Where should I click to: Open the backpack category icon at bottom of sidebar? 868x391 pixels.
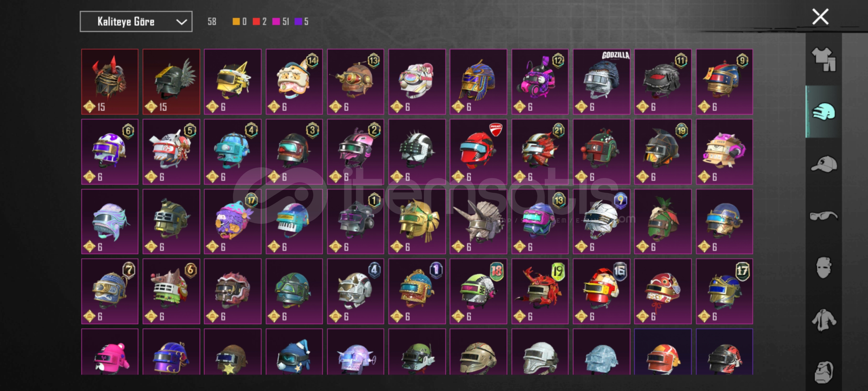click(x=824, y=372)
